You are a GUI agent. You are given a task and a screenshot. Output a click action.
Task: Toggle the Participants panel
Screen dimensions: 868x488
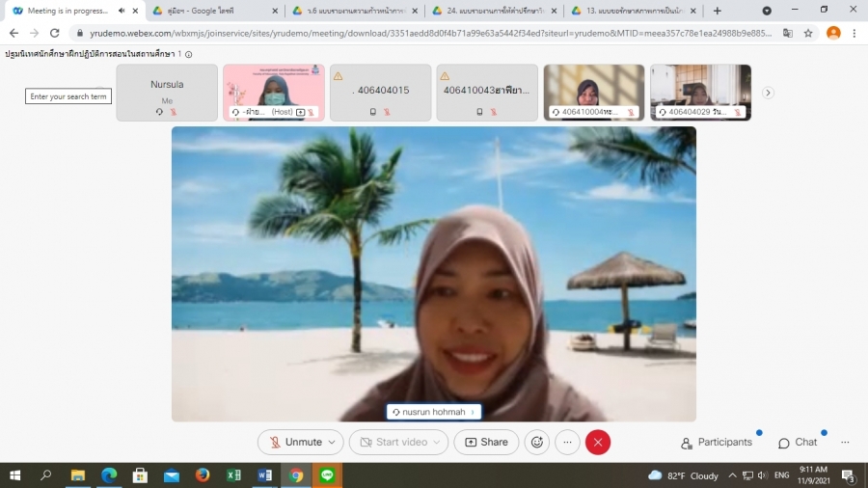pyautogui.click(x=717, y=442)
